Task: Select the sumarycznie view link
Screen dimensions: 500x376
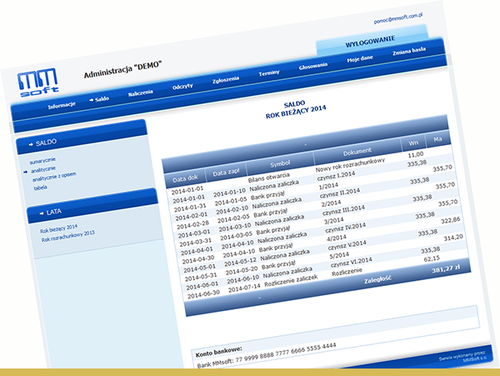Action: coord(43,161)
